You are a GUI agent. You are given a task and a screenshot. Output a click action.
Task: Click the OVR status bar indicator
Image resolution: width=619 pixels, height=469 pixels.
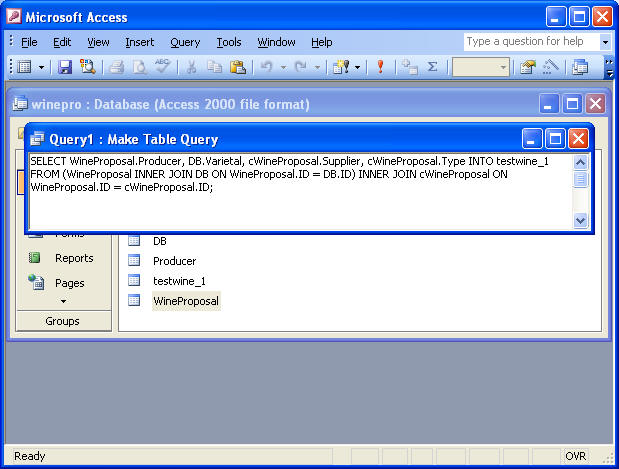point(576,456)
